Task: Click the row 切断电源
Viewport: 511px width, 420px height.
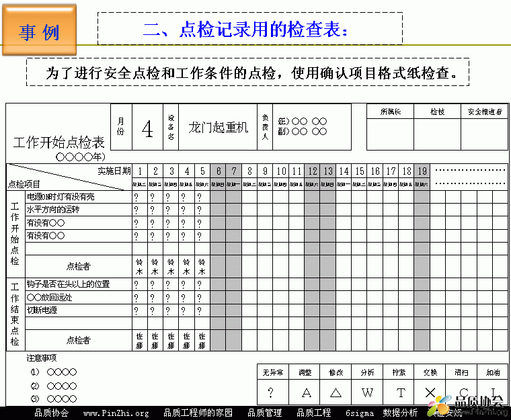Action: click(x=79, y=310)
